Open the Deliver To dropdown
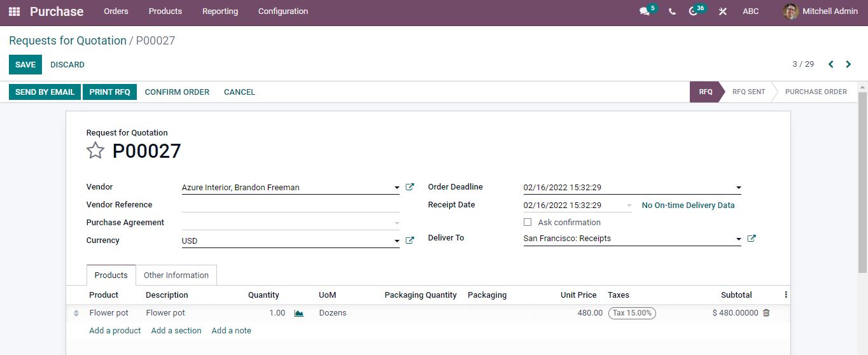This screenshot has height=355, width=868. [738, 239]
